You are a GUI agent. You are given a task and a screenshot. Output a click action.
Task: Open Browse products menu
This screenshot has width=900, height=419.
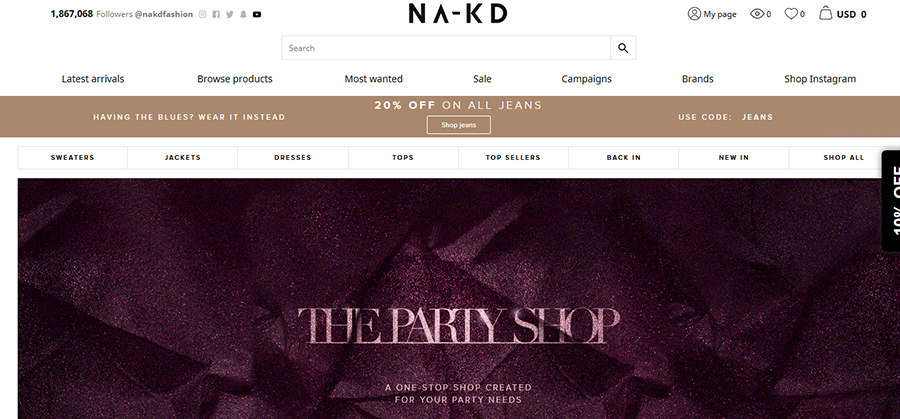[235, 79]
